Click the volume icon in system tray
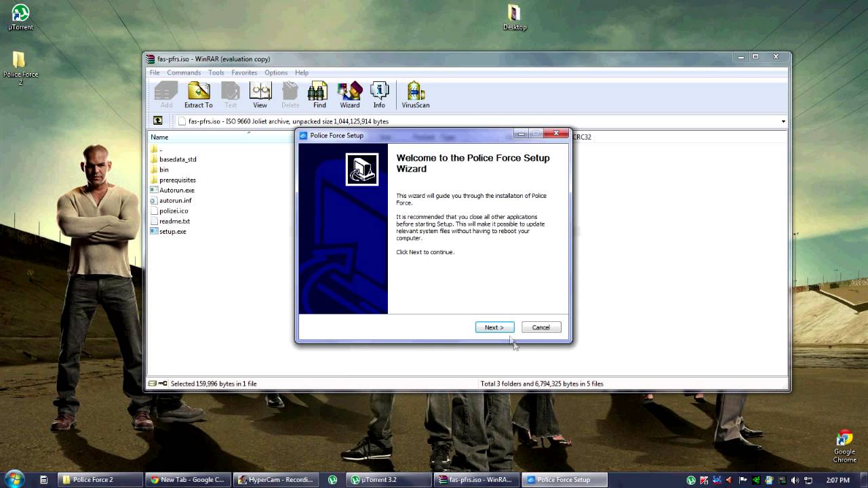The width and height of the screenshot is (868, 488). coord(795,480)
